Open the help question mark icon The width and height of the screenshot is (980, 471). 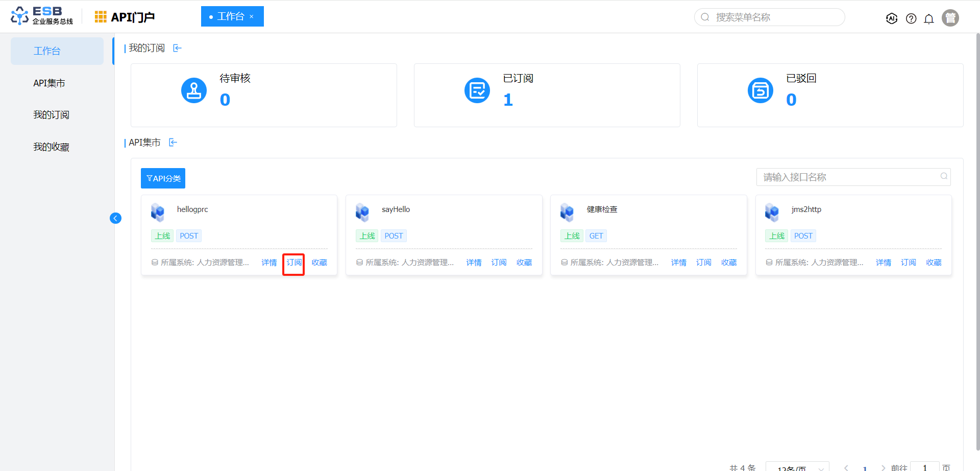[911, 18]
